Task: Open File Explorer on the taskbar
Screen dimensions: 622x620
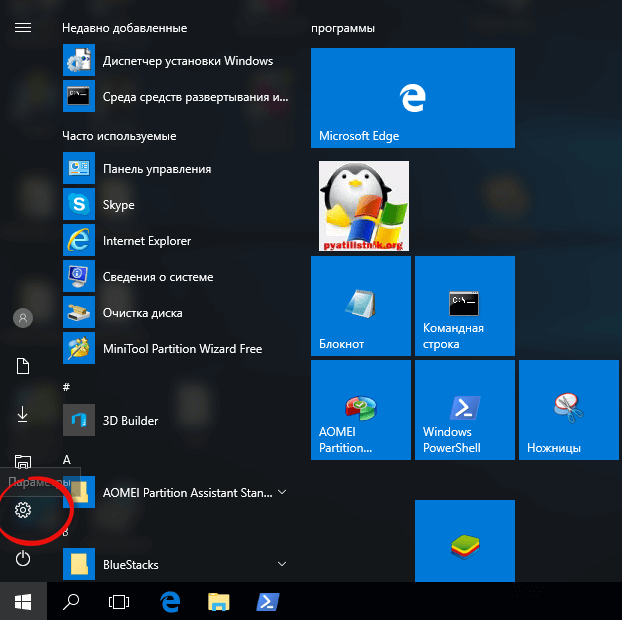Action: point(219,602)
